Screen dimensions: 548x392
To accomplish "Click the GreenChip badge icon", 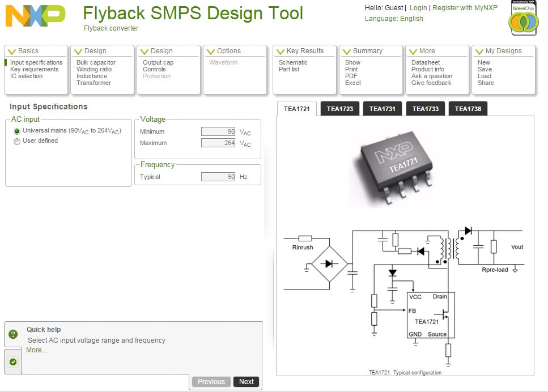I will (x=524, y=19).
